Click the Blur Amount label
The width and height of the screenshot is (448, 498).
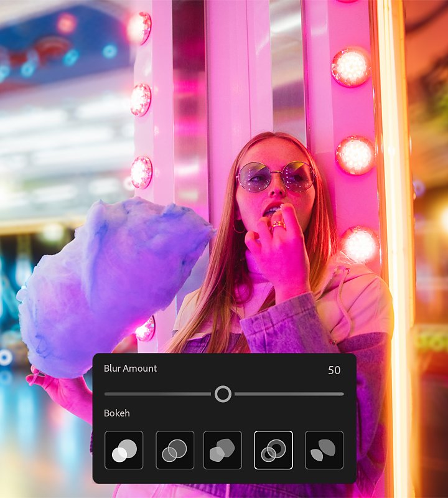pos(130,369)
